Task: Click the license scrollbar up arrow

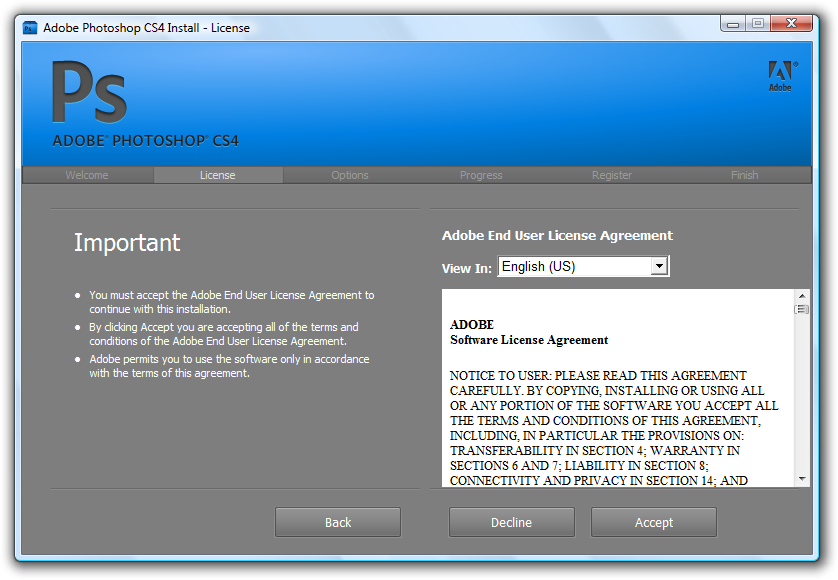Action: click(x=802, y=296)
